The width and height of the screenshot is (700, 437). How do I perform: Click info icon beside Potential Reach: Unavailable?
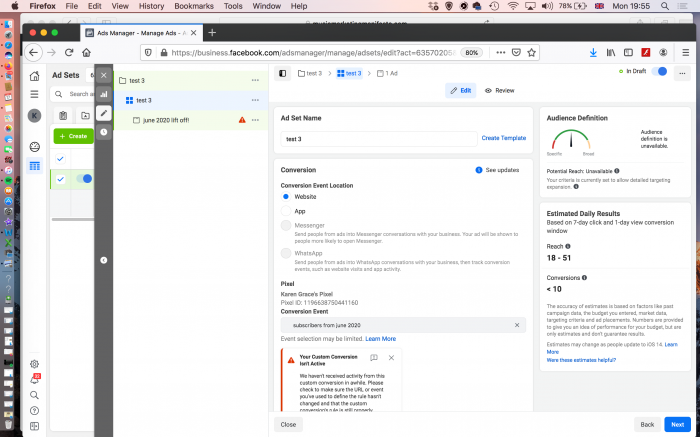(x=617, y=171)
